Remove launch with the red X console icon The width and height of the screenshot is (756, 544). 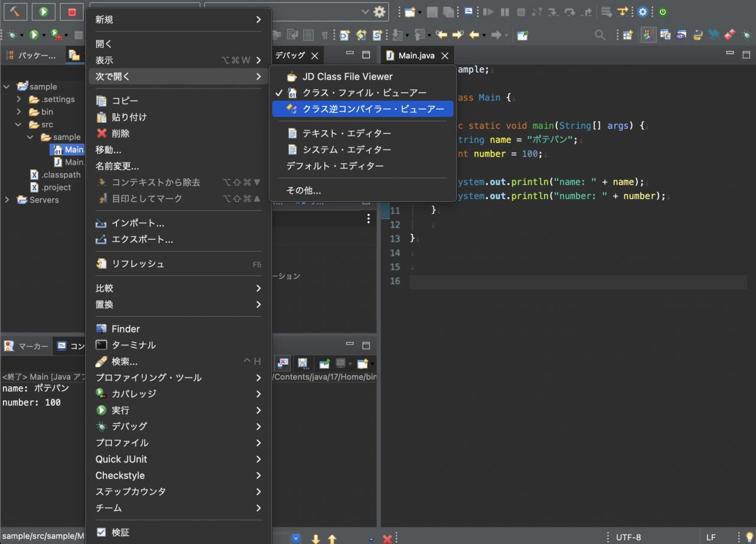tap(283, 363)
